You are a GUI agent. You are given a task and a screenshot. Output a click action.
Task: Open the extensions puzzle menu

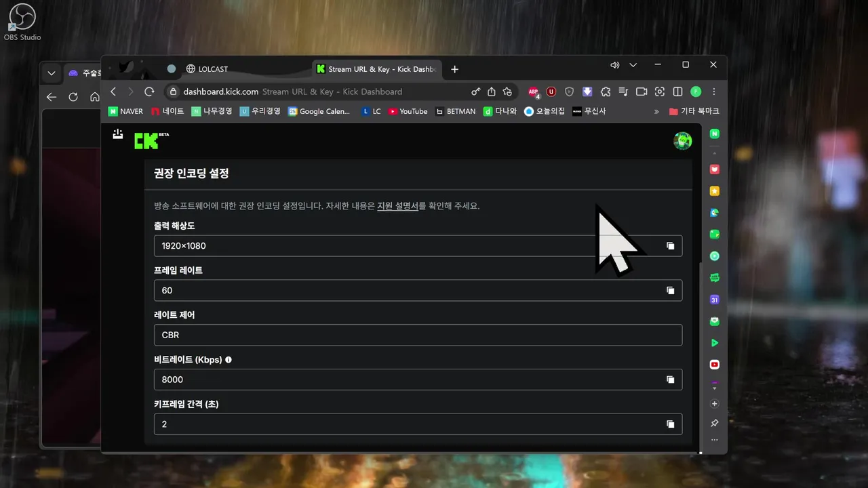click(606, 91)
